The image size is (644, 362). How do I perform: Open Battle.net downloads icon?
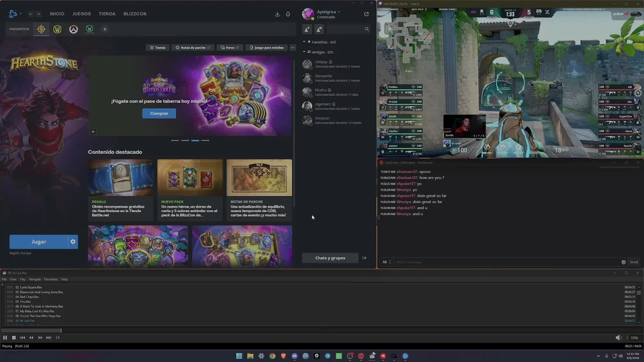277,14
